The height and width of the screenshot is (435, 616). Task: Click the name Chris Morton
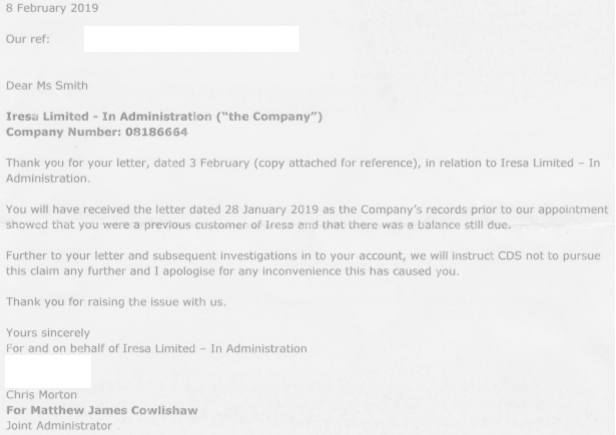coord(41,395)
